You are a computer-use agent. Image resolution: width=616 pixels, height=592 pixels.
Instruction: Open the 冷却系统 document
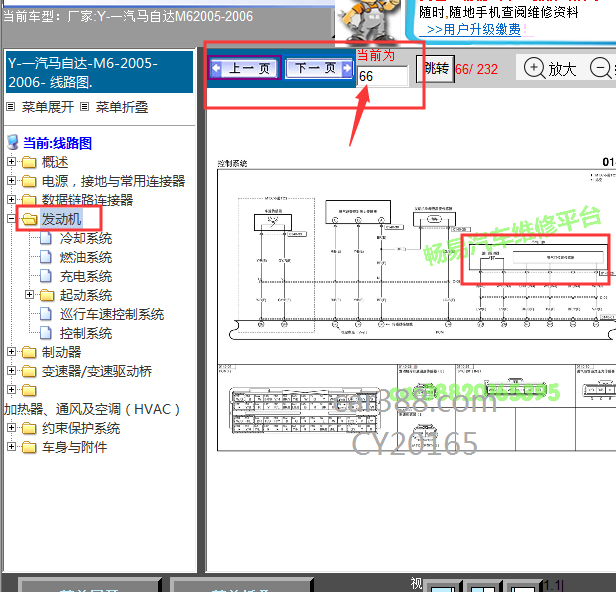pos(86,238)
